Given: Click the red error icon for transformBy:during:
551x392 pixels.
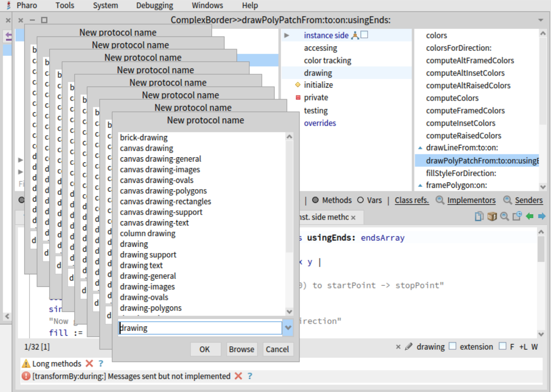Looking at the screenshot, I should 26,376.
